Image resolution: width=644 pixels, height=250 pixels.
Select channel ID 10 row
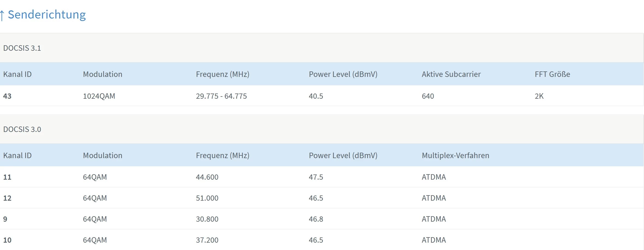click(x=7, y=240)
